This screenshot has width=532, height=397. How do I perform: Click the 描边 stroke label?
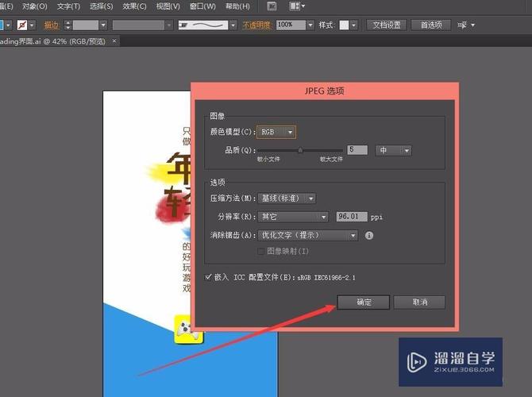tap(52, 25)
